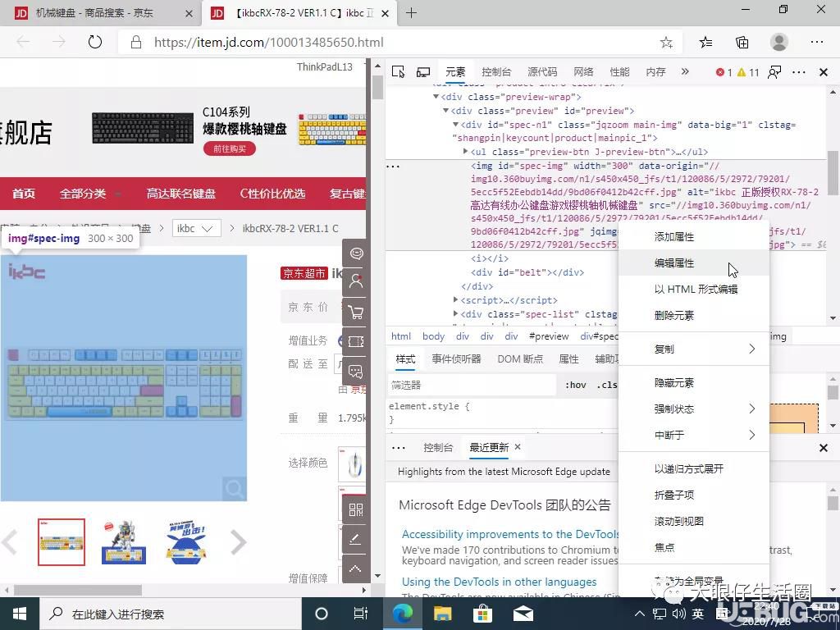Click the 筛选器 filter input

(x=472, y=386)
